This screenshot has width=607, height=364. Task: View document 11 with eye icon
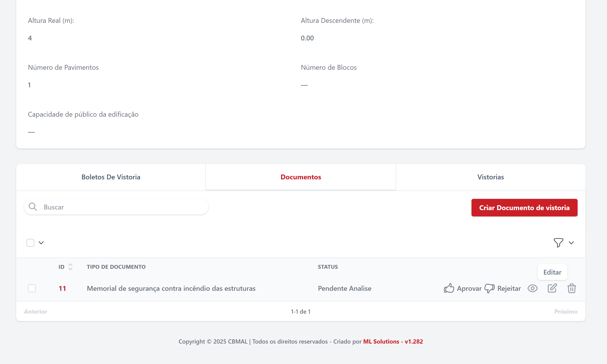pyautogui.click(x=532, y=288)
